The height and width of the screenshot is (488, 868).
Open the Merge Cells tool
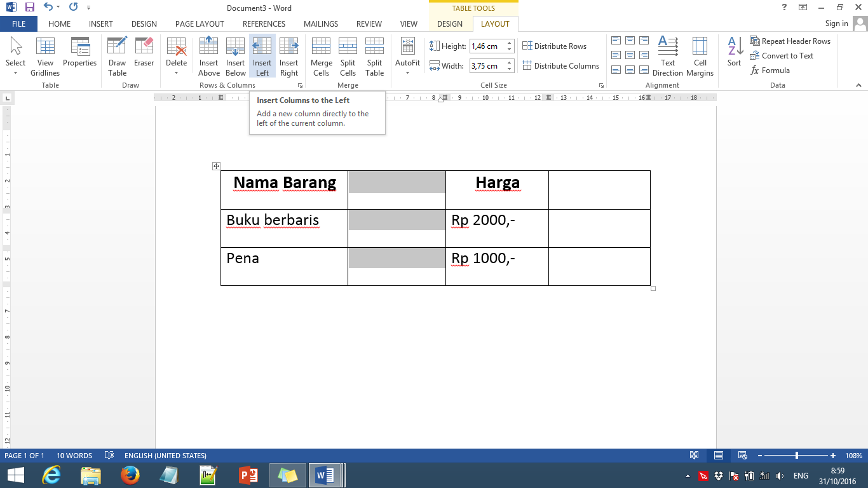tap(321, 56)
